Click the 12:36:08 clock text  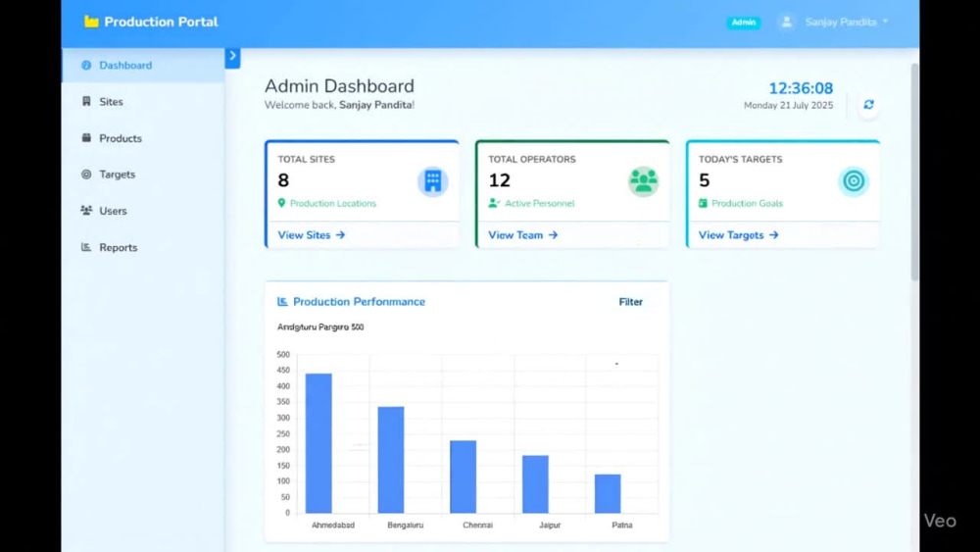click(x=801, y=88)
